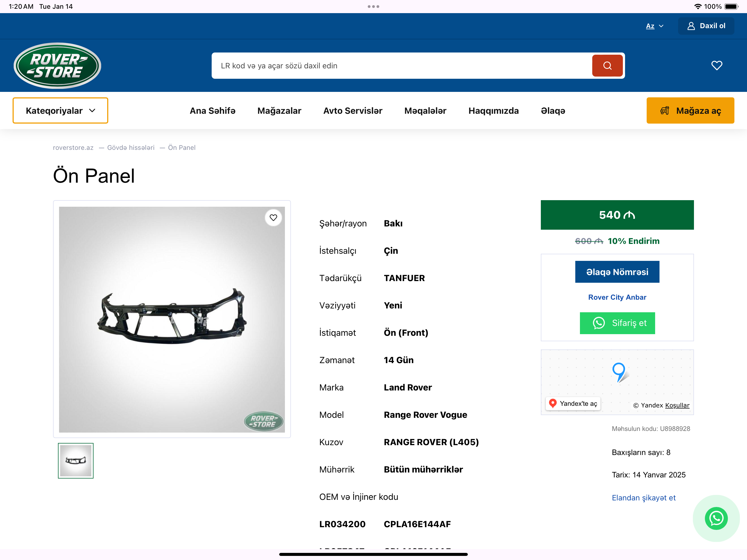
Task: Open the favorites heart icon in the header
Action: (x=717, y=65)
